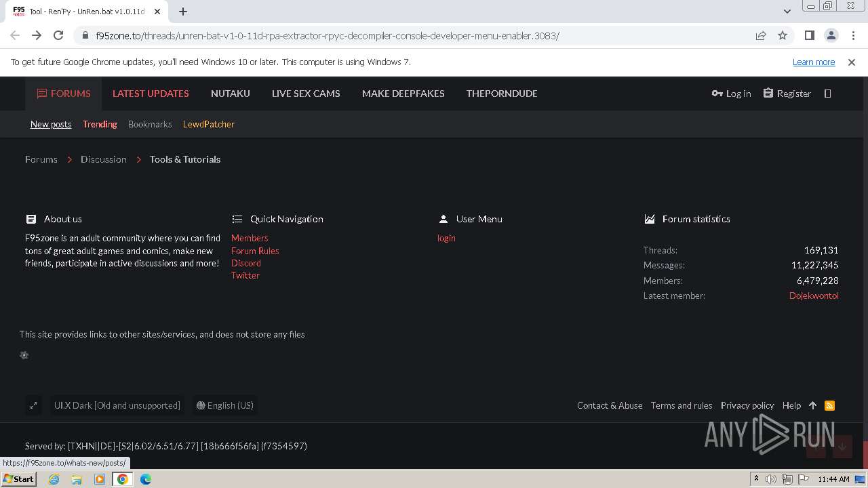The height and width of the screenshot is (488, 868).
Task: Open the LewdPatcher link
Action: [209, 124]
